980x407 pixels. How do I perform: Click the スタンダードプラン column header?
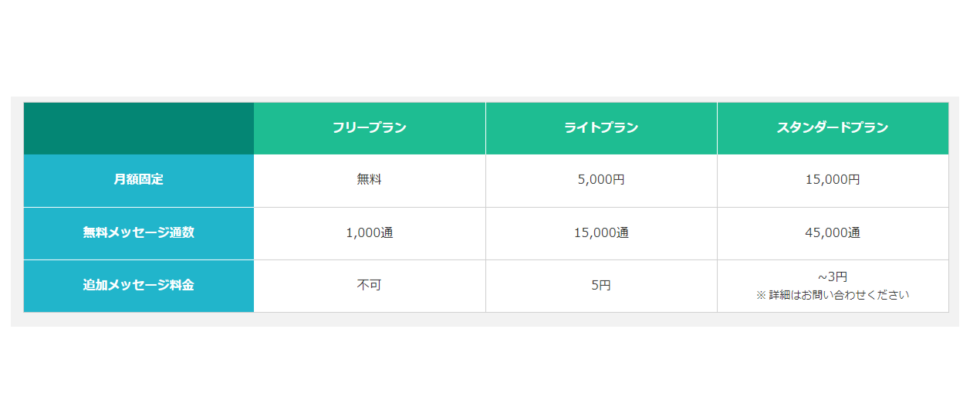(833, 128)
